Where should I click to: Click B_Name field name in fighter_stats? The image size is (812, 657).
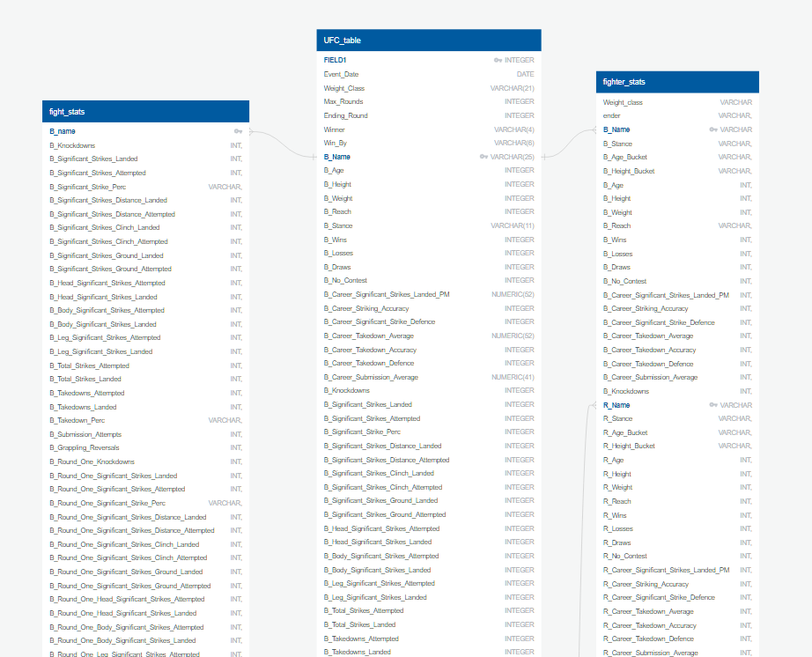[616, 130]
